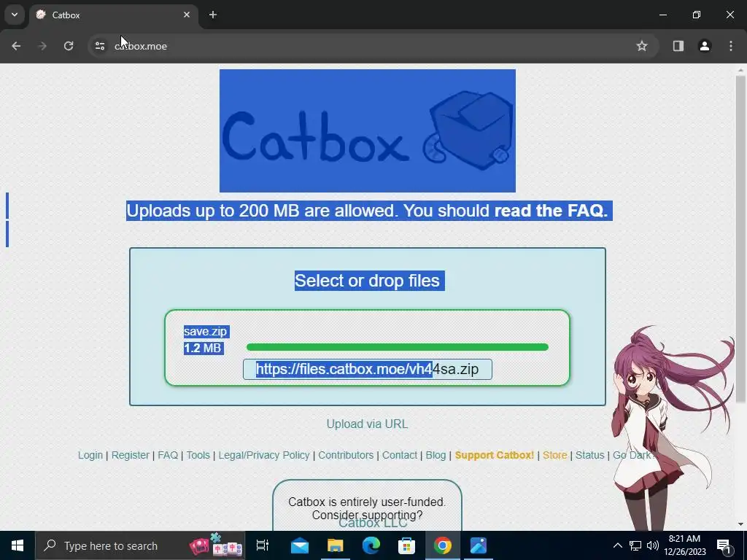Open a new browser tab
Viewport: 747px width, 560px height.
tap(213, 15)
